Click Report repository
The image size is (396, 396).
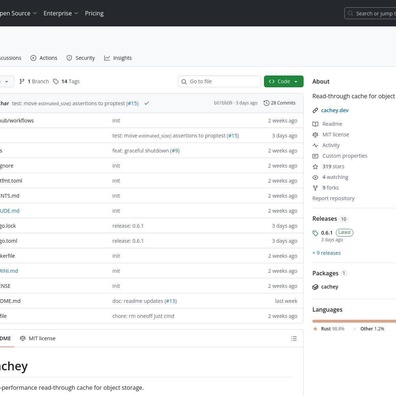pos(333,198)
